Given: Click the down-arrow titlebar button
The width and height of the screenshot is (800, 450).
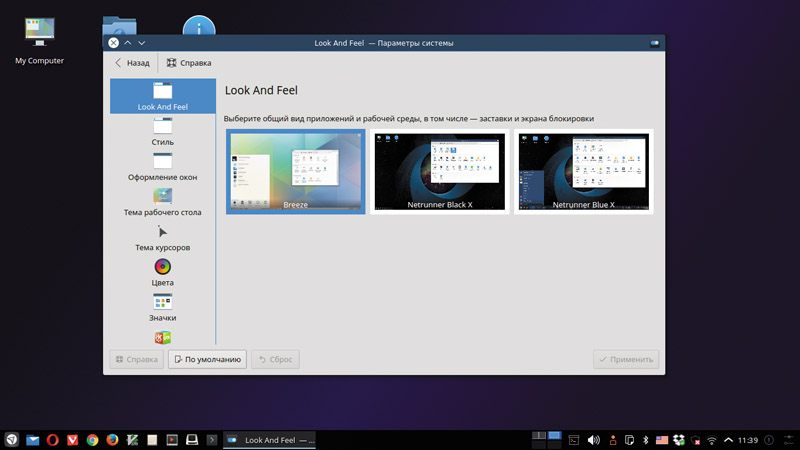Looking at the screenshot, I should (x=142, y=43).
